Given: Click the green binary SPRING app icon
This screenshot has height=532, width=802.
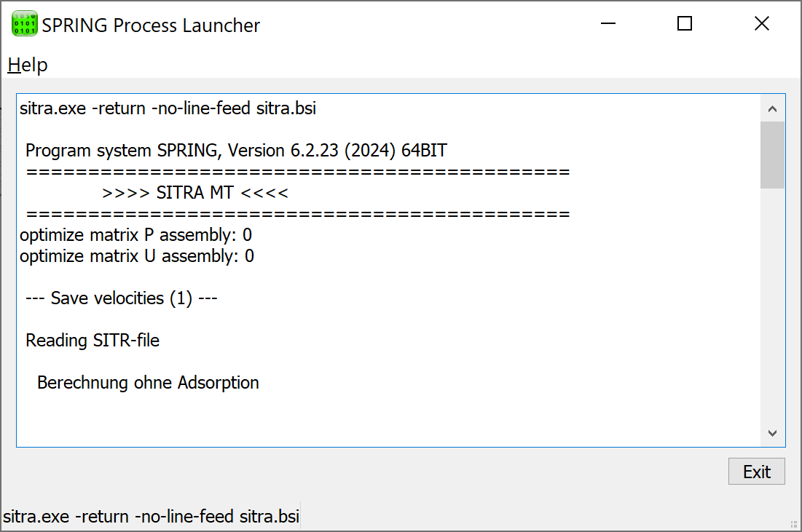Looking at the screenshot, I should (x=25, y=23).
